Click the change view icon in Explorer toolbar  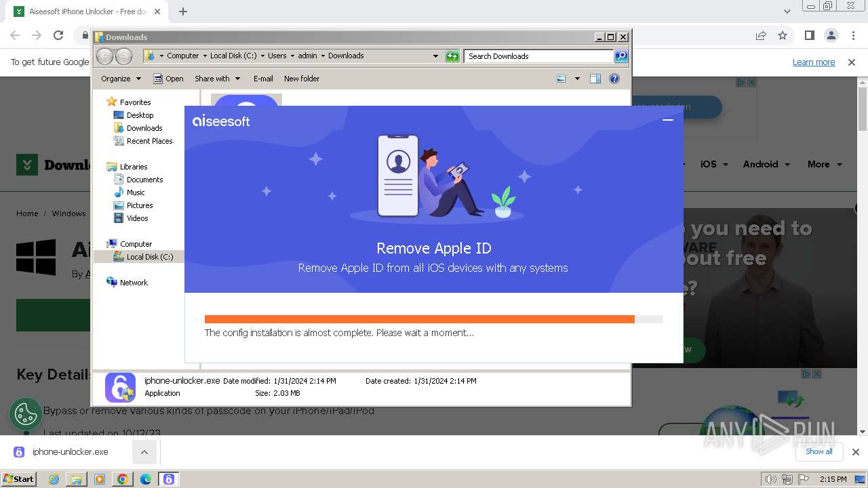tap(561, 79)
